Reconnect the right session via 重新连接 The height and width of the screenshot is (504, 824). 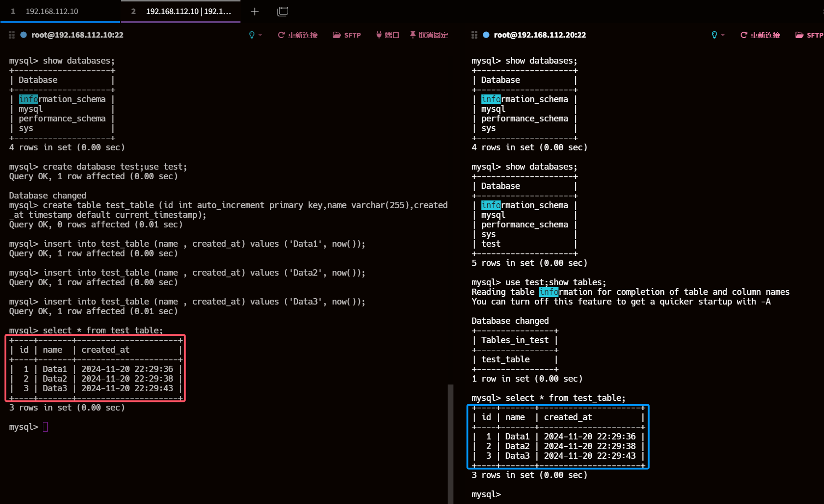click(760, 35)
